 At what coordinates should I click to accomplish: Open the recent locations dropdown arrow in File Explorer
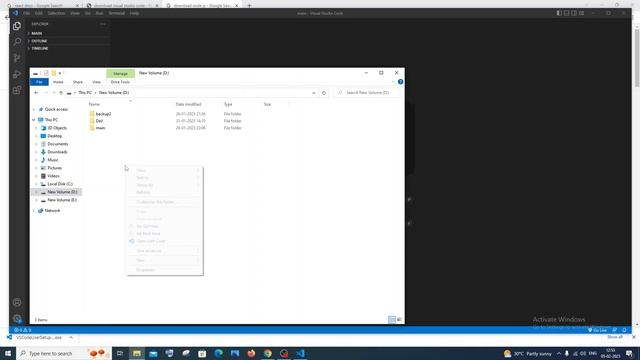coord(54,93)
